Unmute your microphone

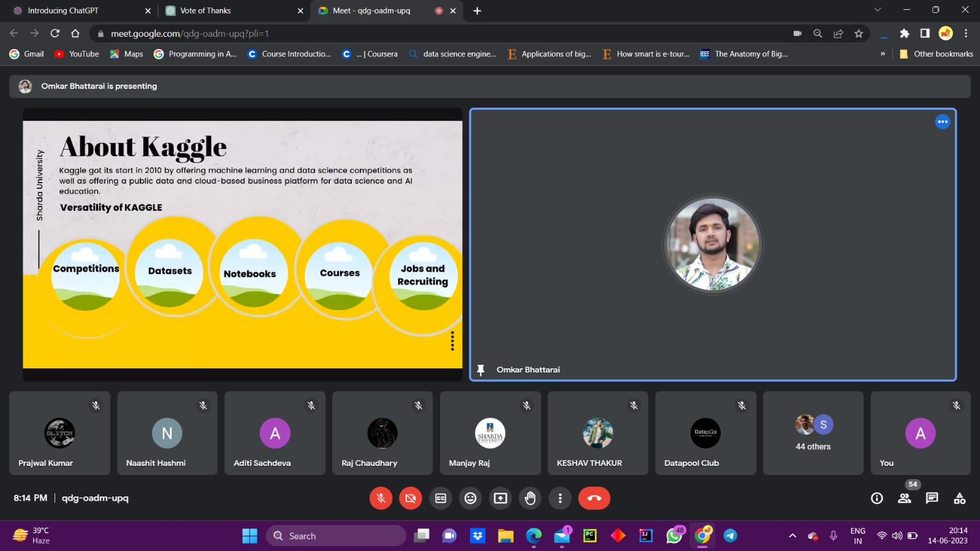point(381,498)
